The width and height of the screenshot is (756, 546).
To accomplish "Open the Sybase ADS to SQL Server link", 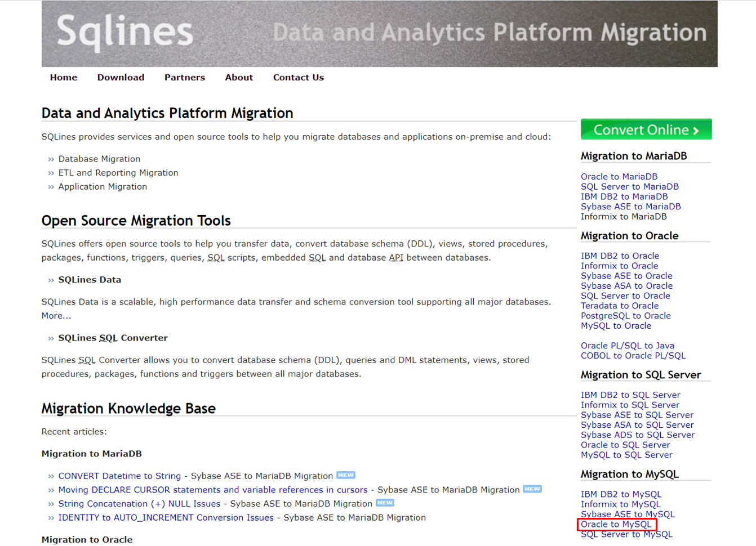I will click(637, 435).
